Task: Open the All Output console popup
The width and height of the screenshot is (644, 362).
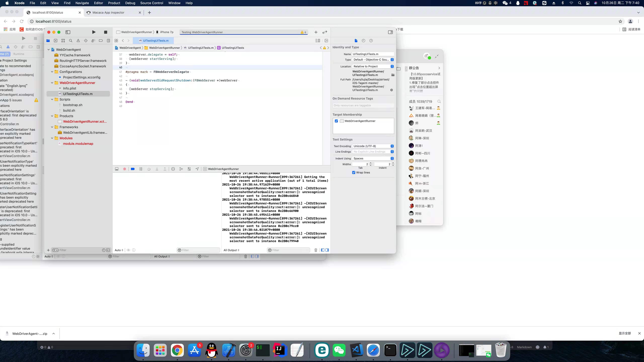Action: click(x=231, y=250)
